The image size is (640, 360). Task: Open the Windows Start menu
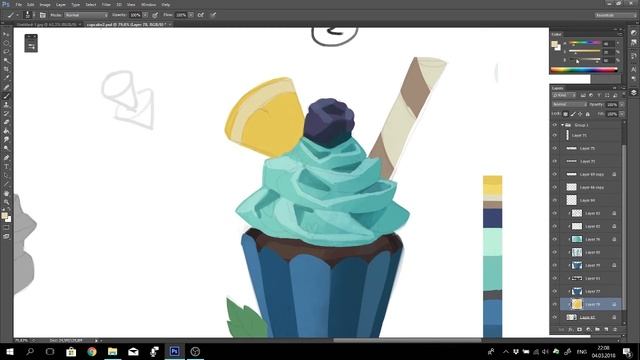[x=10, y=351]
